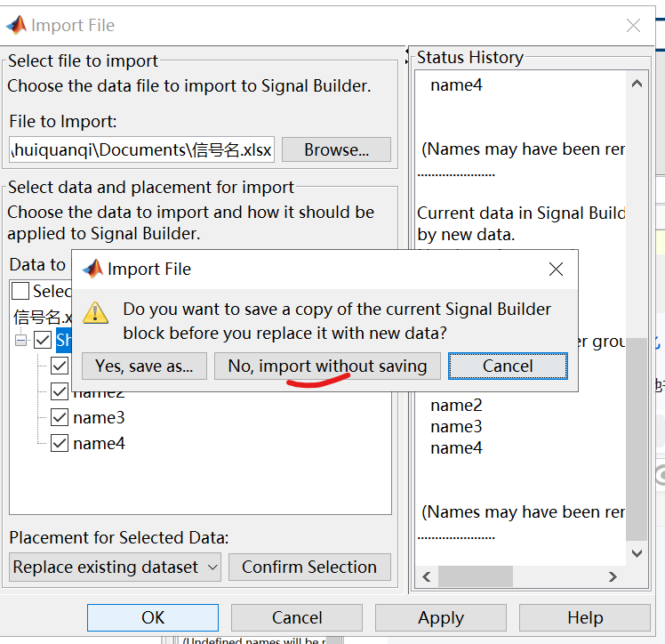Uncheck the name2 checkbox
Image resolution: width=665 pixels, height=644 pixels.
[x=60, y=391]
